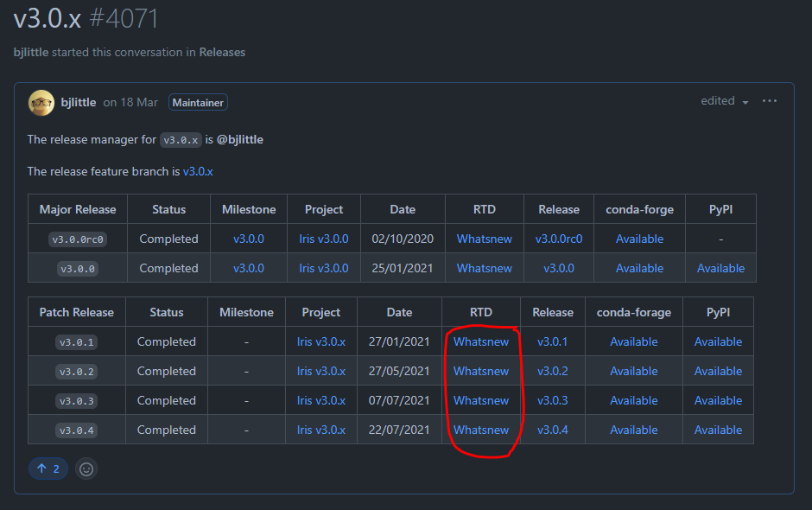Open Whatsnew for v3.0.4
812x510 pixels.
(x=481, y=430)
